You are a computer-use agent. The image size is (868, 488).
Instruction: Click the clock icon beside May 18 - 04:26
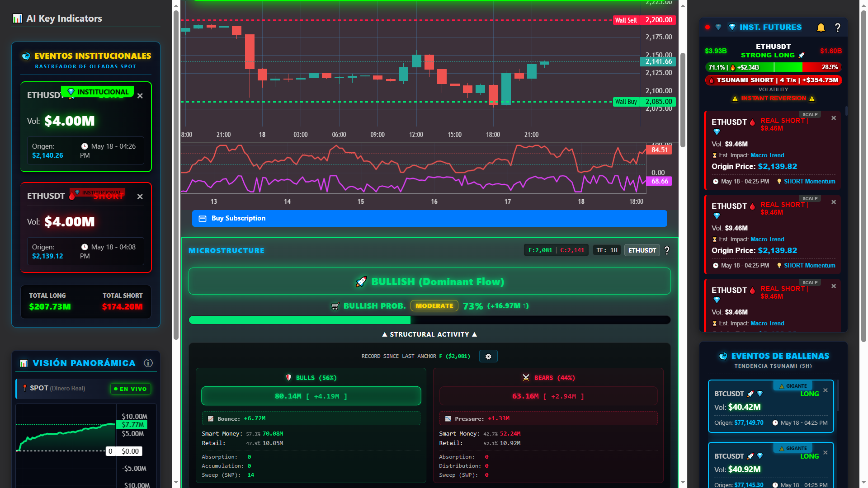(85, 146)
